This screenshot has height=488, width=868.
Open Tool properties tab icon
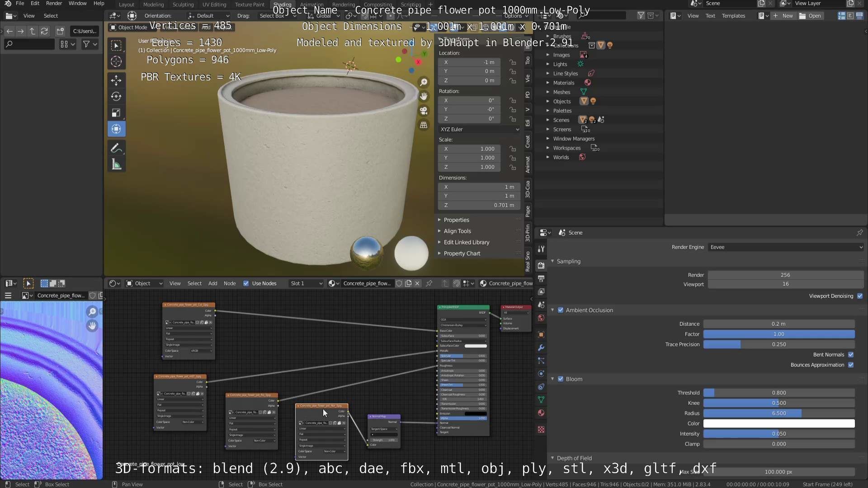point(541,249)
